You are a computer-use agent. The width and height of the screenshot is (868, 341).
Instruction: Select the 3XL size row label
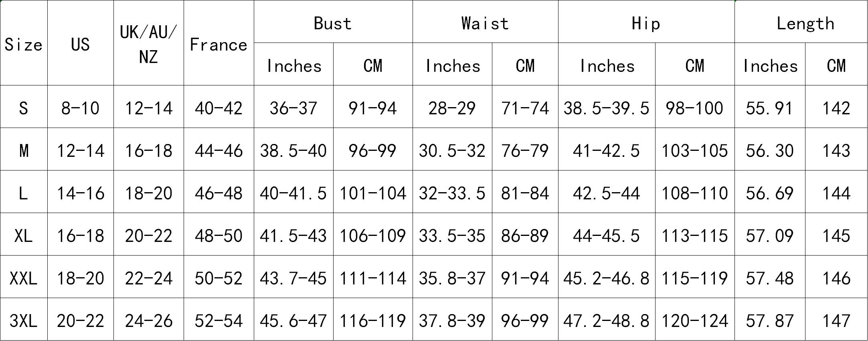click(24, 319)
